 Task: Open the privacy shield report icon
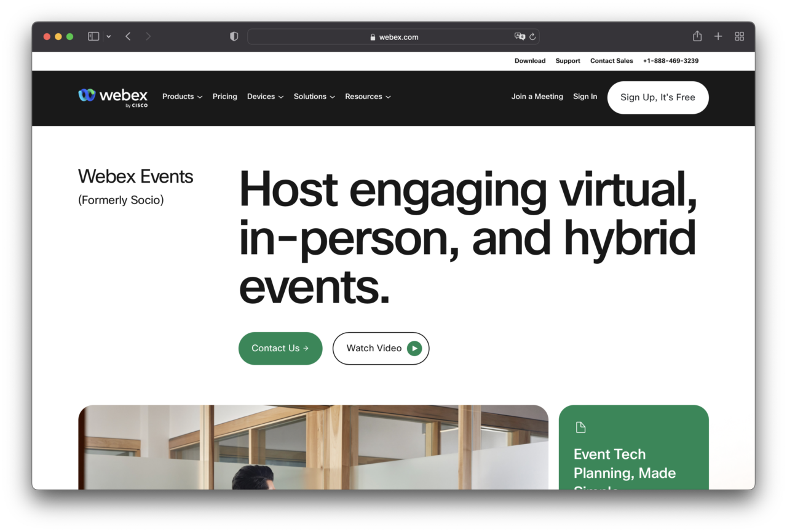tap(234, 36)
